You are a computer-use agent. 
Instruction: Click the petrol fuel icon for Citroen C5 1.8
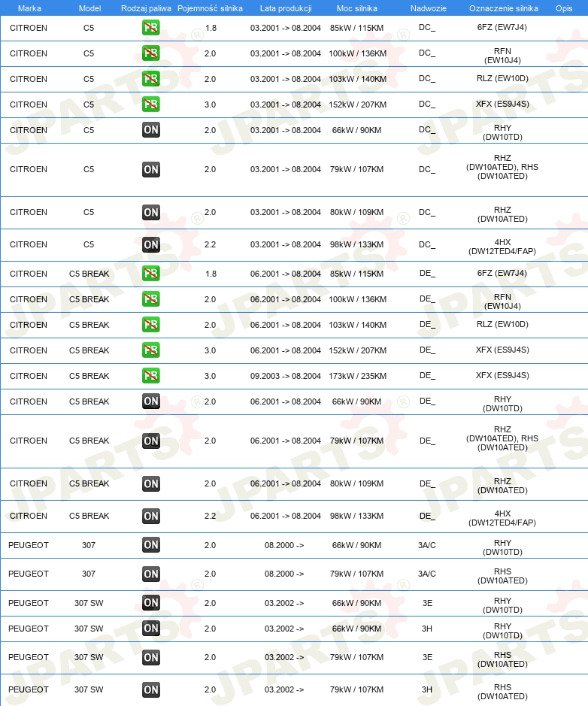[151, 28]
